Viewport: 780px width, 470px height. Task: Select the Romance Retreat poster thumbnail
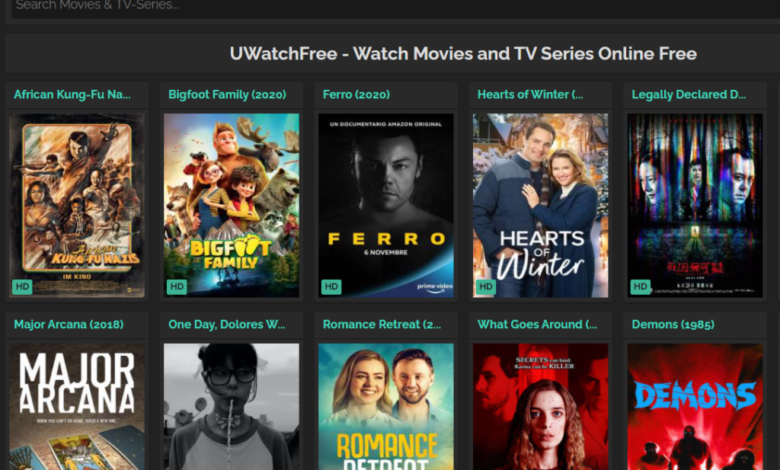click(386, 407)
